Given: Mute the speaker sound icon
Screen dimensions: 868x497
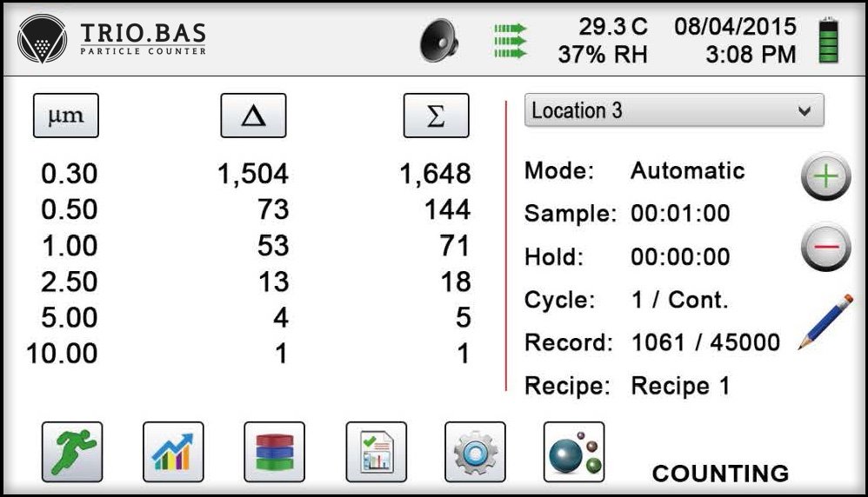Looking at the screenshot, I should pos(439,42).
